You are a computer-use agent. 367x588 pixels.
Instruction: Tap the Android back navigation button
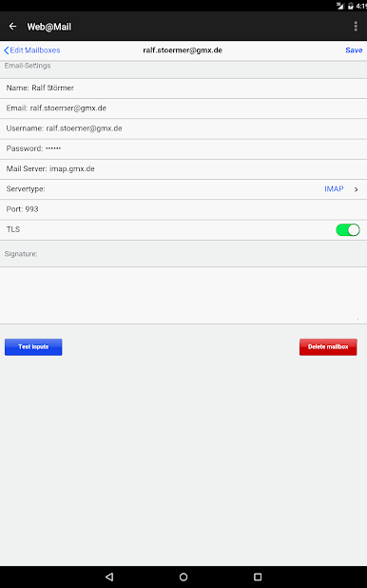[x=109, y=577]
